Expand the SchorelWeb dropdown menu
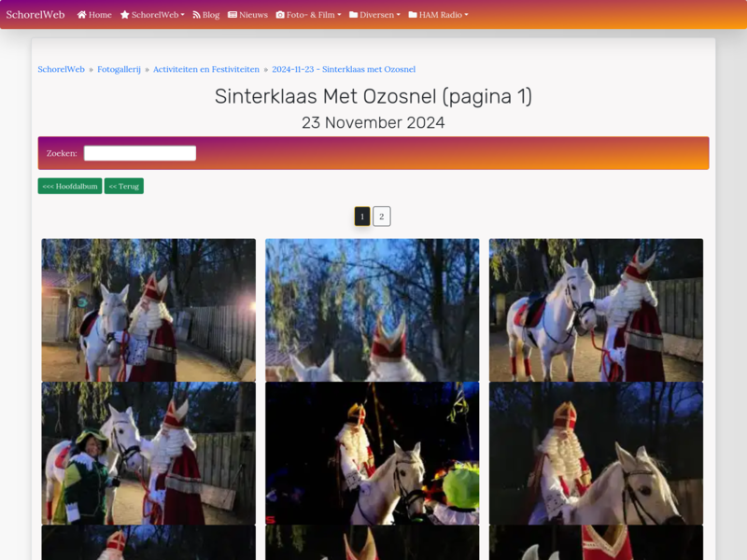This screenshot has height=560, width=747. pyautogui.click(x=152, y=15)
